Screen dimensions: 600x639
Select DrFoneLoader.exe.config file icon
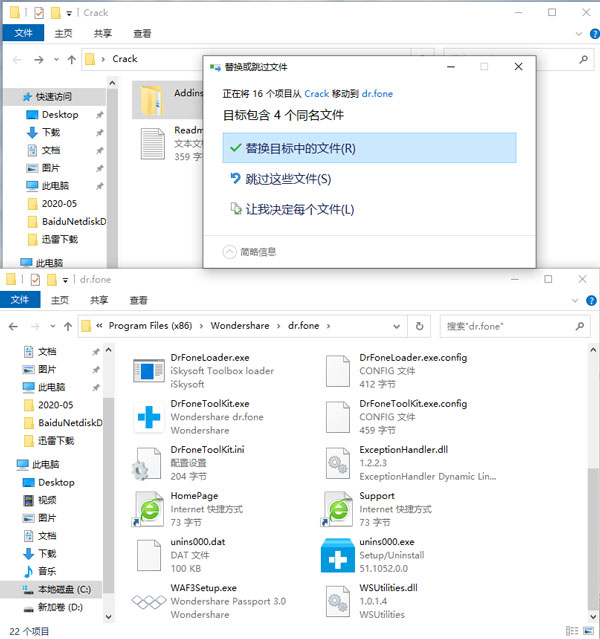point(338,371)
